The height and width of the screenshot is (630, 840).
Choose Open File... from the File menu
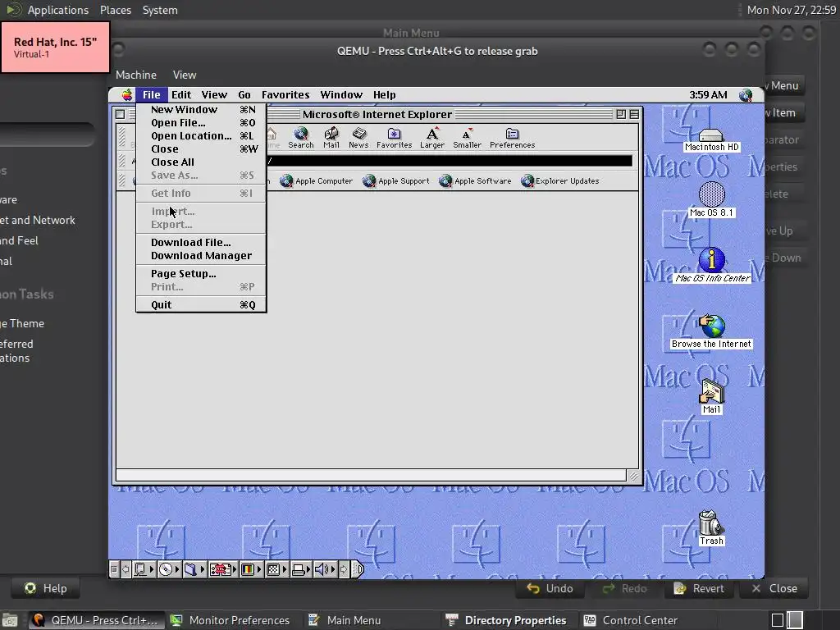[x=201, y=123]
